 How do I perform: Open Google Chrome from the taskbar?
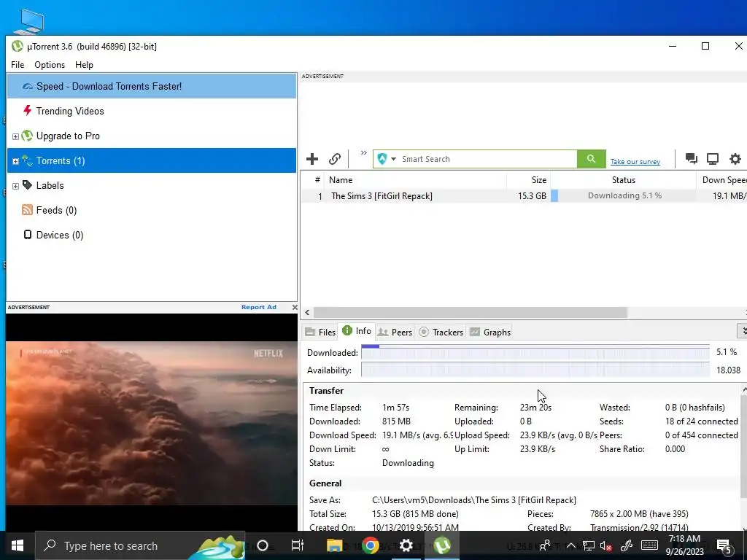click(370, 545)
